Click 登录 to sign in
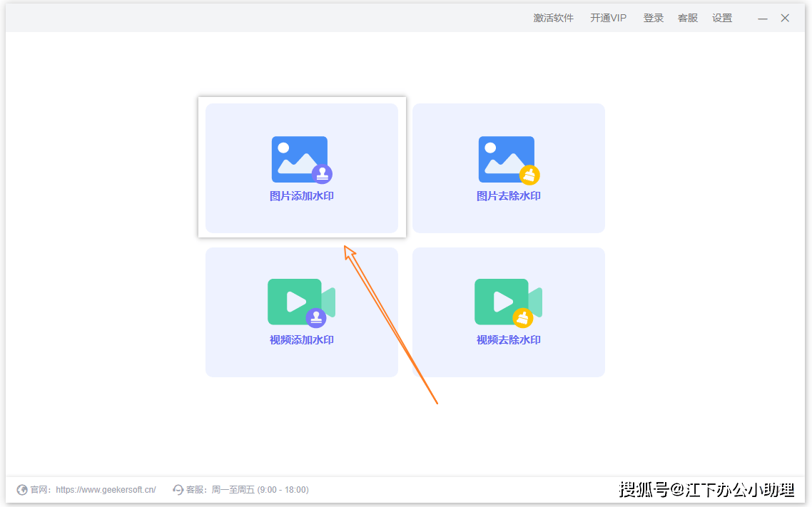 [654, 19]
